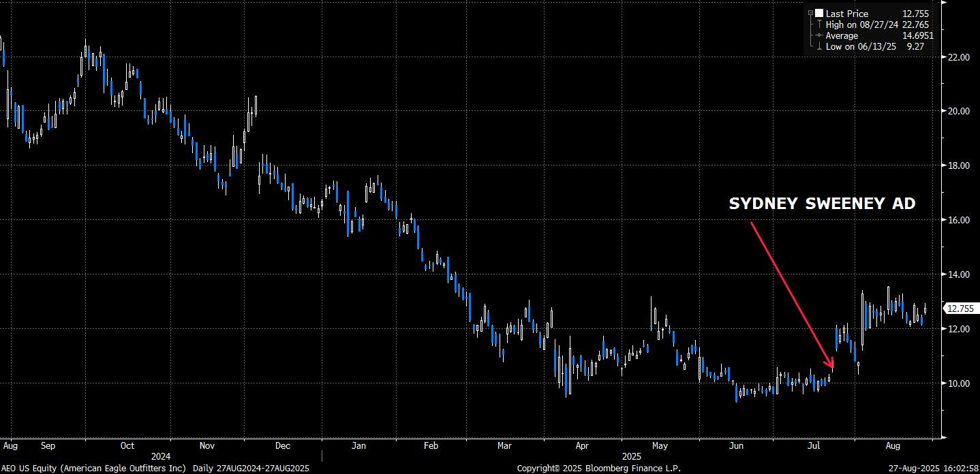Viewport: 980px width, 474px height.
Task: Click the High on 08/27/24 legend entry
Action: (x=861, y=25)
